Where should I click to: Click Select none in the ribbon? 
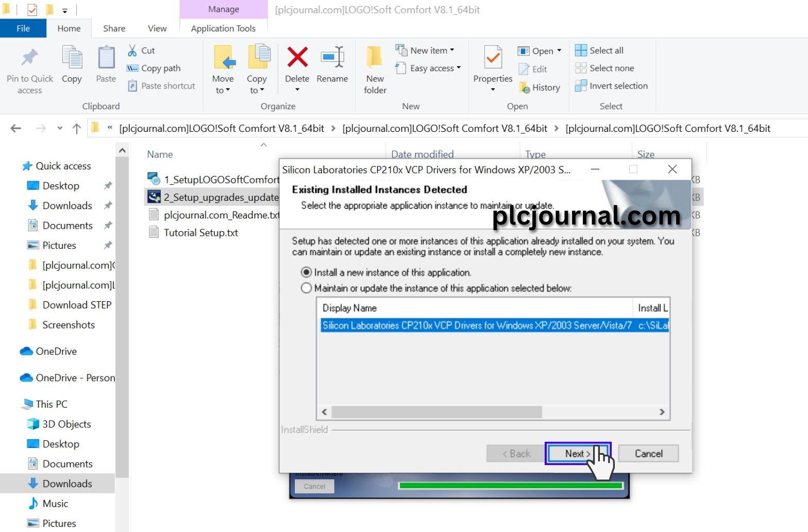point(604,68)
